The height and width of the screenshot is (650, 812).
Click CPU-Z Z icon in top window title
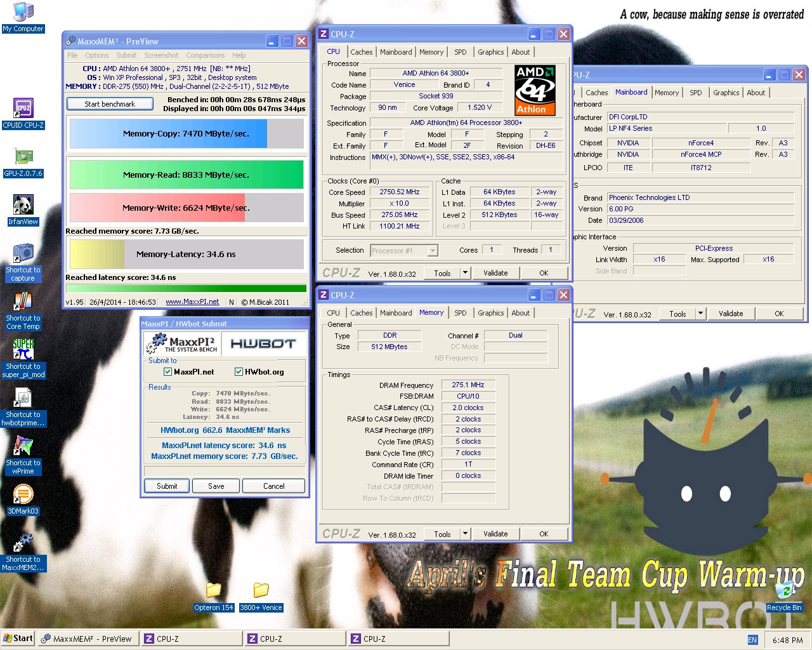click(x=323, y=34)
